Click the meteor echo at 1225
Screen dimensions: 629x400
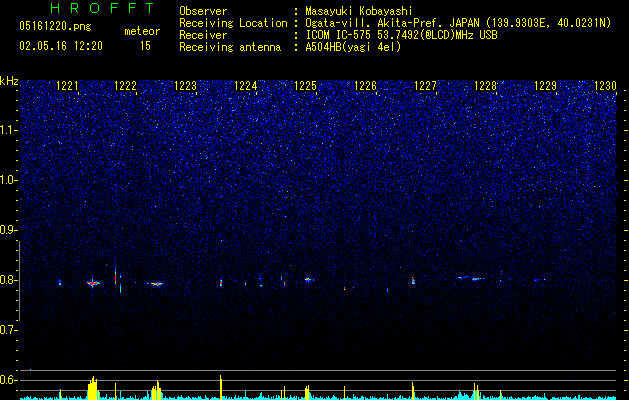click(308, 280)
